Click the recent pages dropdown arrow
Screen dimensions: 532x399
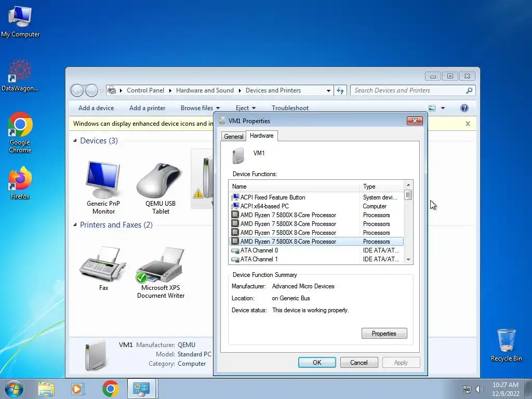click(101, 91)
